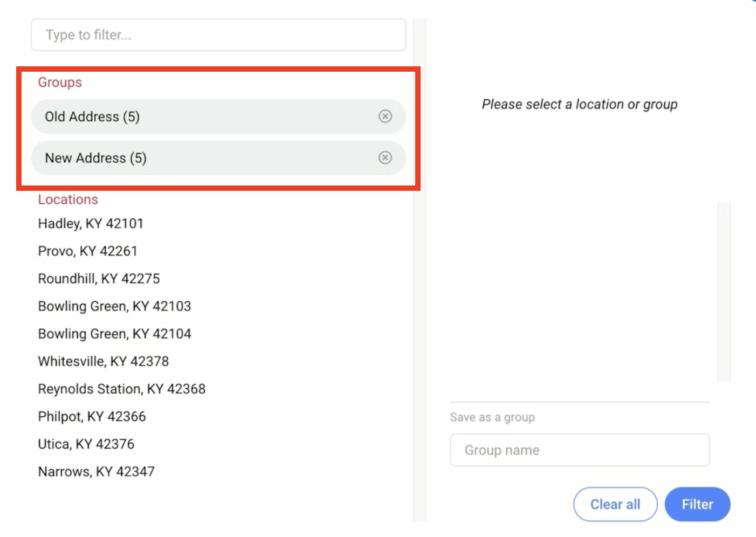Choose Utica, KY 42376 location
The width and height of the screenshot is (756, 537).
pyautogui.click(x=86, y=444)
